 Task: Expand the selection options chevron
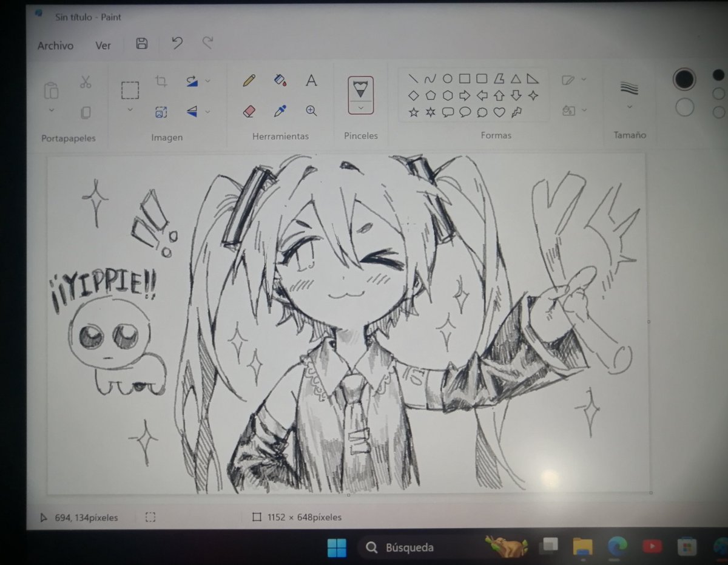pos(130,109)
